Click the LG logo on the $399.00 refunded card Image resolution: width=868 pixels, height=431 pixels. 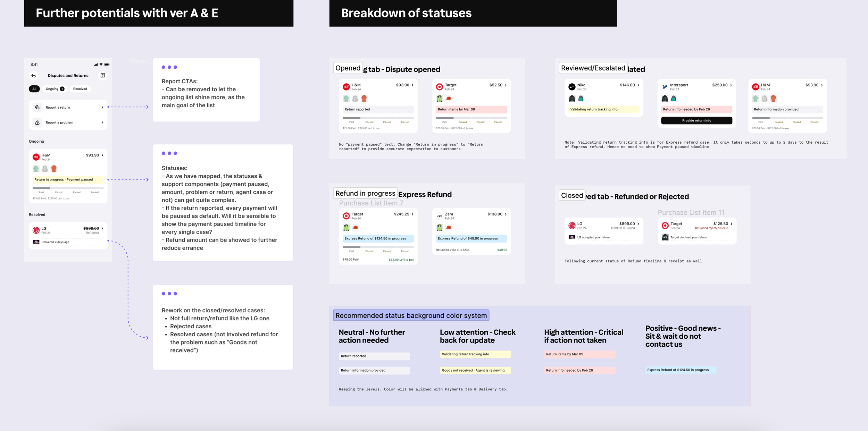(x=572, y=226)
